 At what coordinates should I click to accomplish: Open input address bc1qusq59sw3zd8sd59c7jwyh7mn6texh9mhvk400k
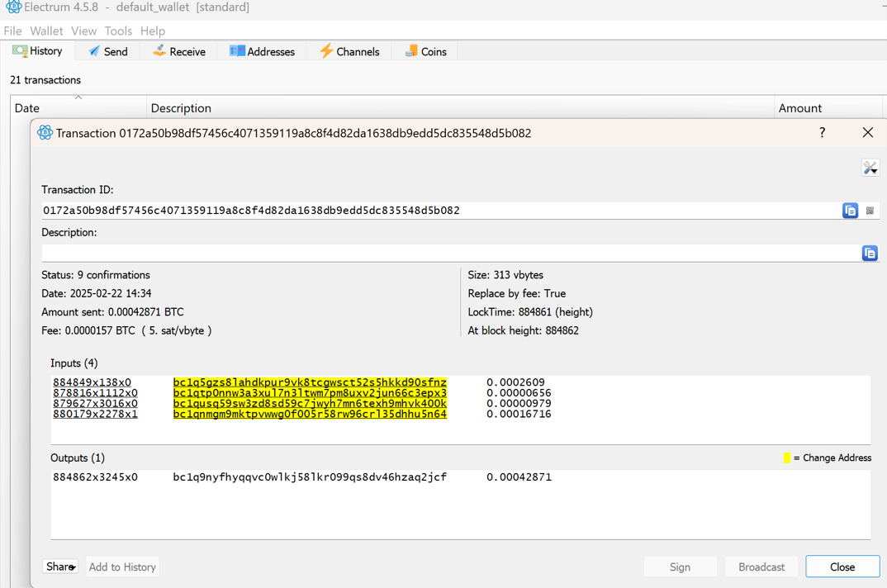[x=310, y=404]
